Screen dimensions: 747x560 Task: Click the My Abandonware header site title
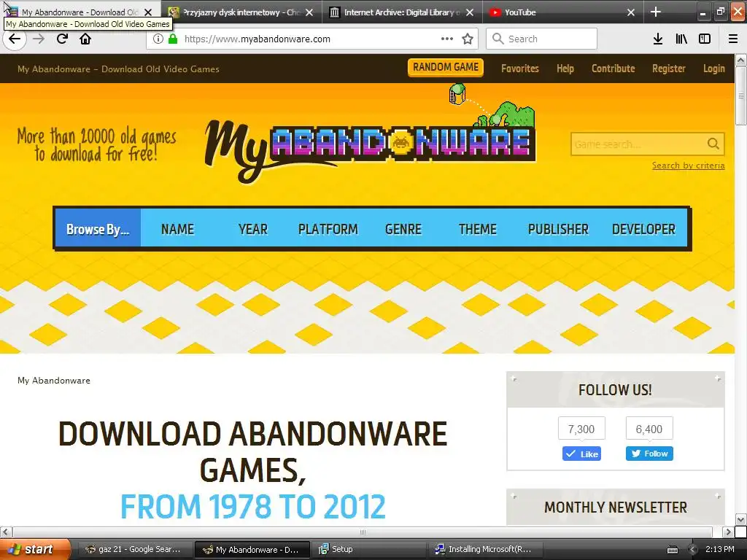pos(118,69)
